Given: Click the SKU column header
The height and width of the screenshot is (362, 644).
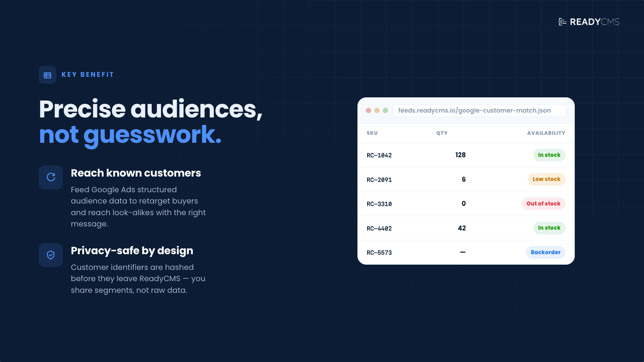Looking at the screenshot, I should pos(372,133).
